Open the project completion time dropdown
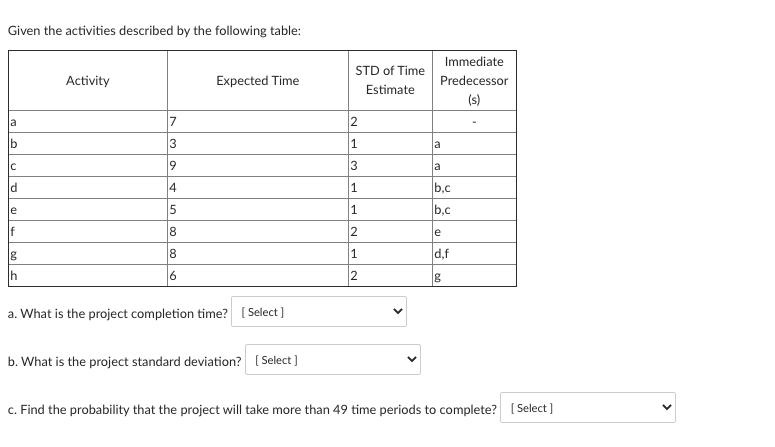The image size is (775, 447). [319, 312]
